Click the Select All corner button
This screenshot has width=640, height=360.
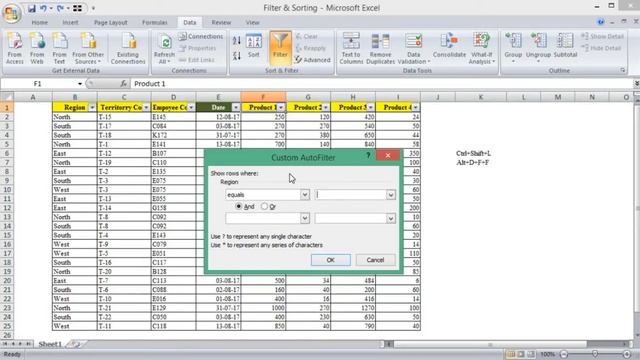point(7,97)
